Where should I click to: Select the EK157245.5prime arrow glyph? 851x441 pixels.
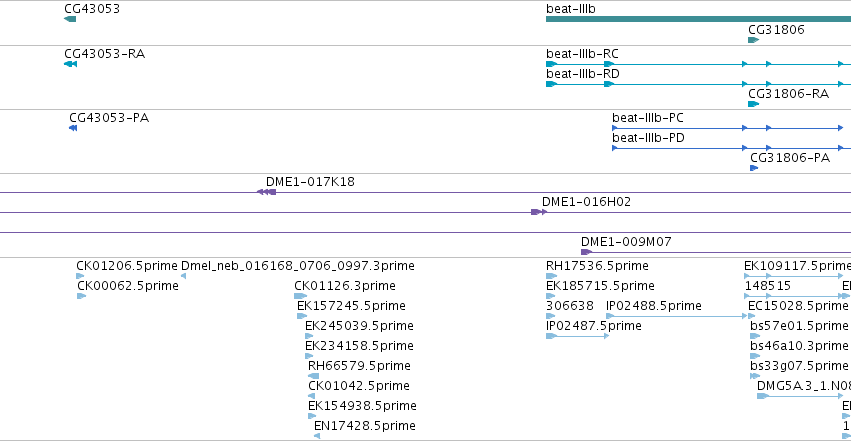pyautogui.click(x=302, y=316)
